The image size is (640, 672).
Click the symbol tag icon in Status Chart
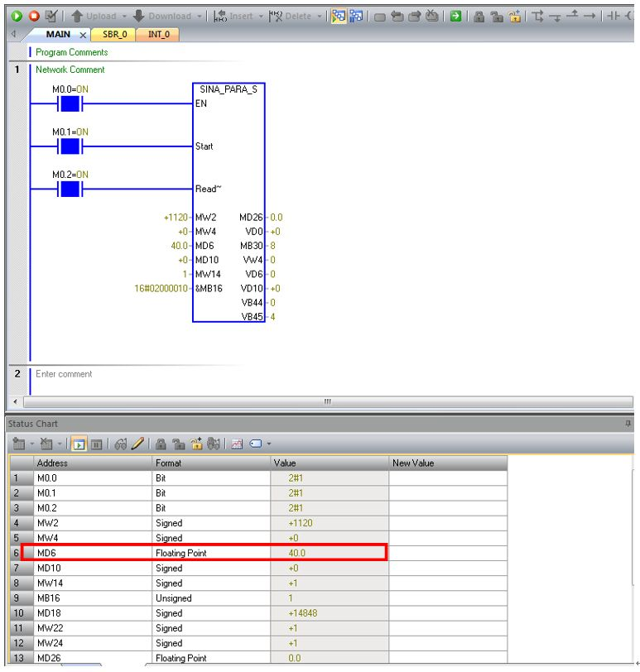coord(256,444)
